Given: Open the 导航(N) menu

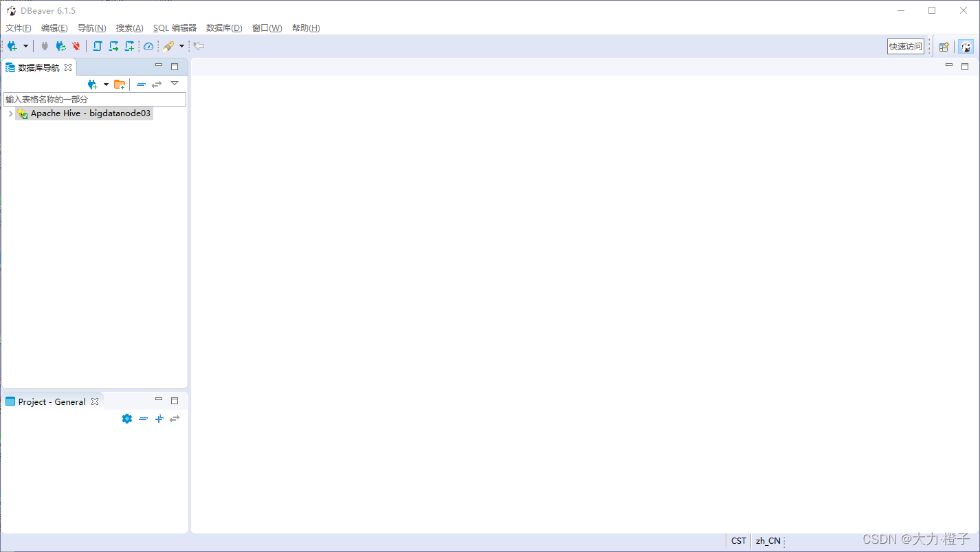Looking at the screenshot, I should pos(92,28).
